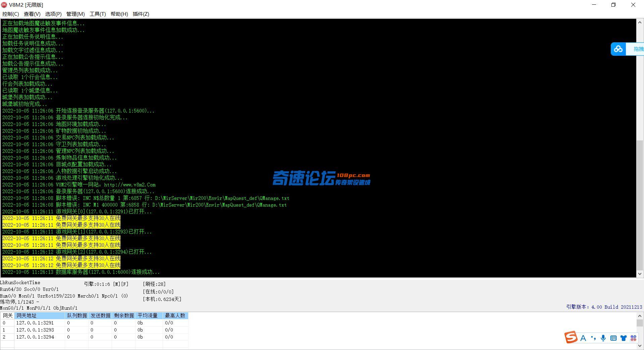Open the 控制(C) menu
The width and height of the screenshot is (644, 350).
tap(10, 14)
